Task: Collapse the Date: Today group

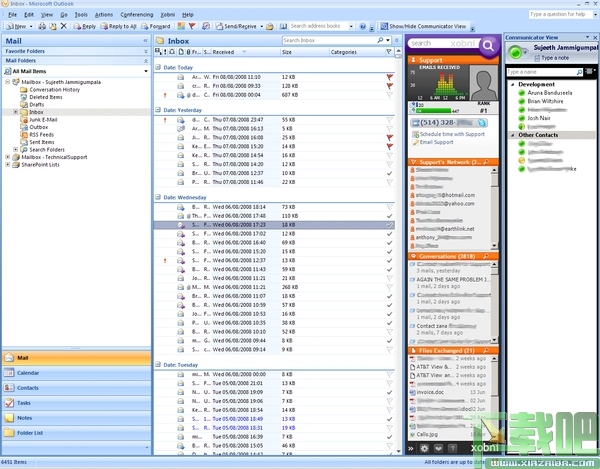Action: click(158, 67)
